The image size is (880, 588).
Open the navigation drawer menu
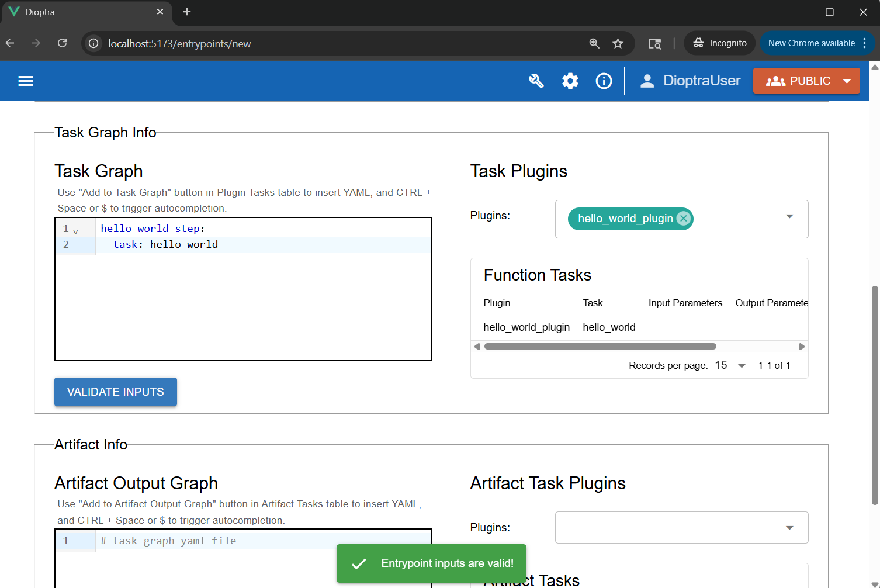point(26,81)
